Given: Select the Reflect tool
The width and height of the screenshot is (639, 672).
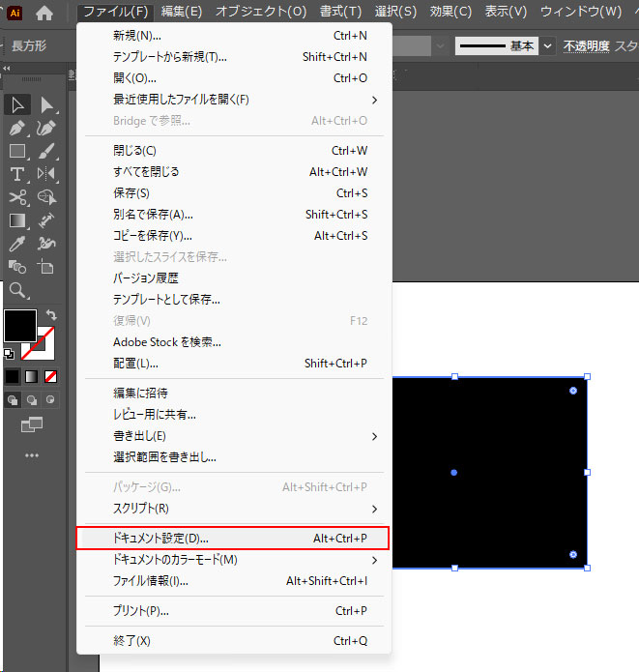Looking at the screenshot, I should click(x=46, y=174).
